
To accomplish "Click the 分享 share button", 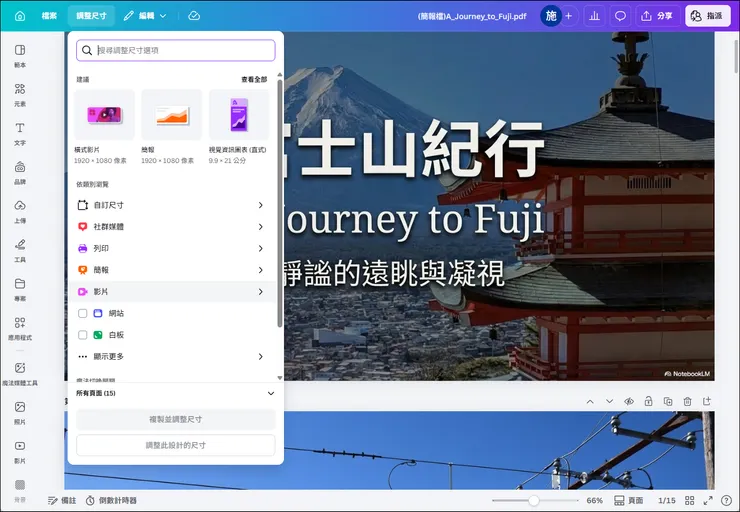I will point(656,16).
